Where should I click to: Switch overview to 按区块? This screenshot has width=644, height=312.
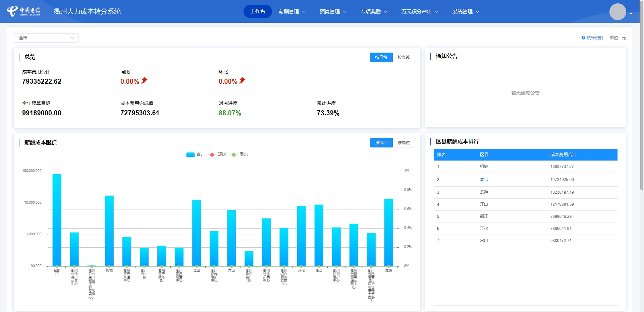(x=381, y=57)
